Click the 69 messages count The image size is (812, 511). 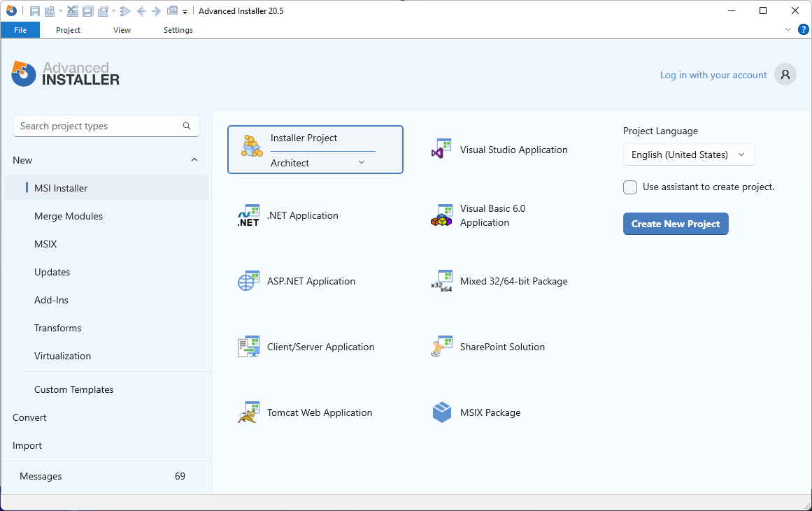click(x=180, y=476)
